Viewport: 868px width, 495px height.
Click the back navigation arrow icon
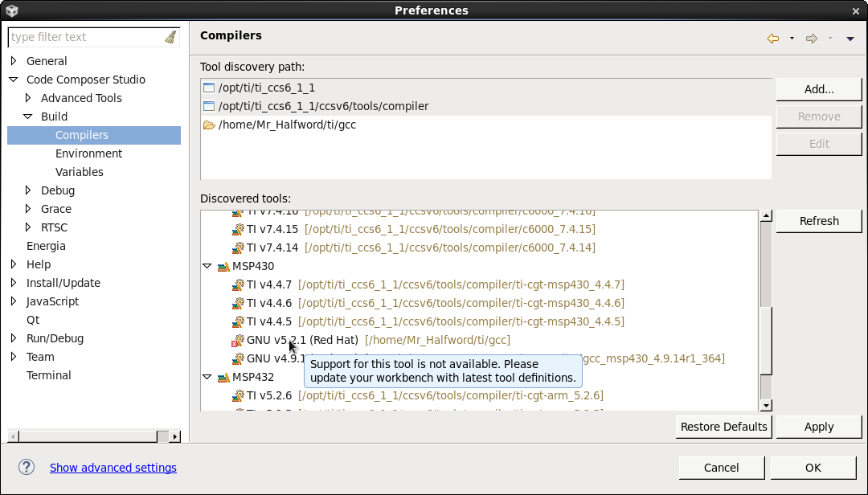(x=773, y=39)
